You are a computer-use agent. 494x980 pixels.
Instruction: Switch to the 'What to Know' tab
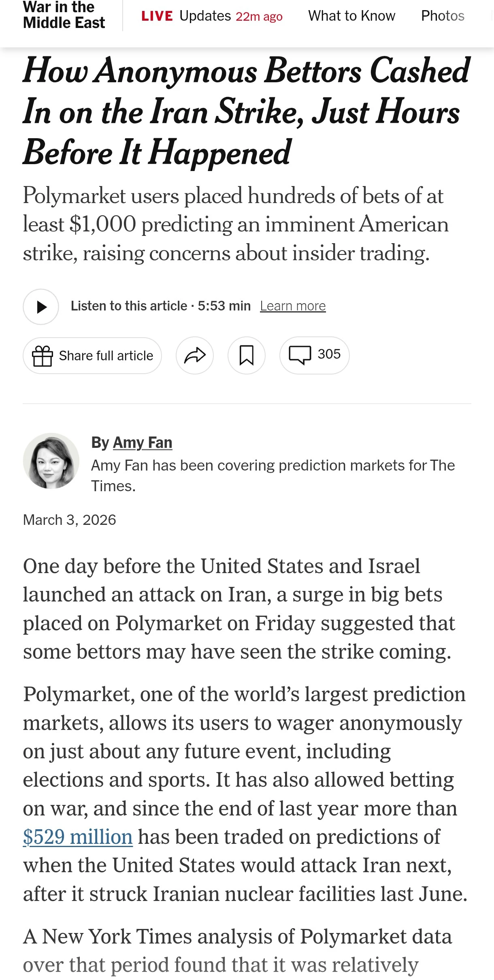351,16
